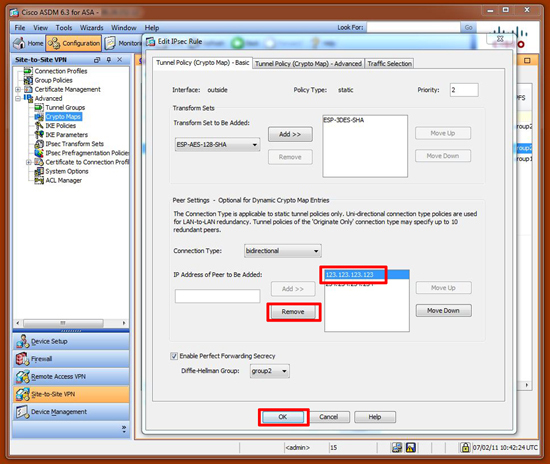Viewport: 550px width, 464px height.
Task: Switch to the Traffic Selection tab
Action: pos(389,63)
